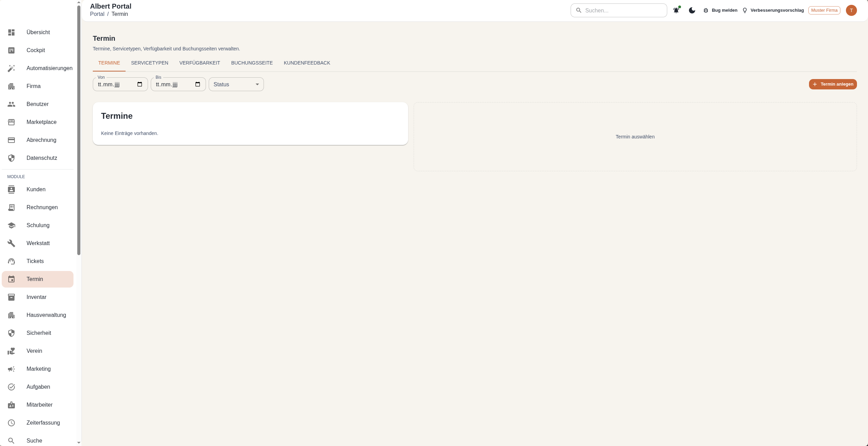Click the sidebar scroll up arrow
This screenshot has width=868, height=446.
point(79,2)
